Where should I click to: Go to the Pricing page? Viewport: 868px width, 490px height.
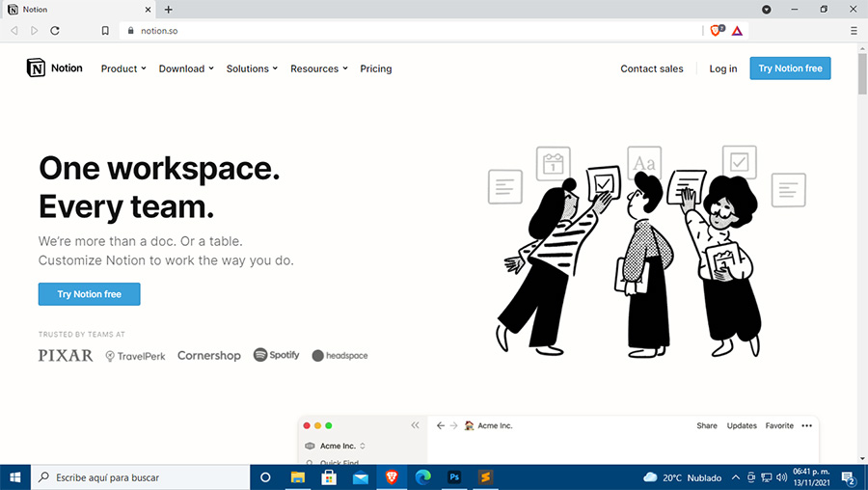click(376, 68)
